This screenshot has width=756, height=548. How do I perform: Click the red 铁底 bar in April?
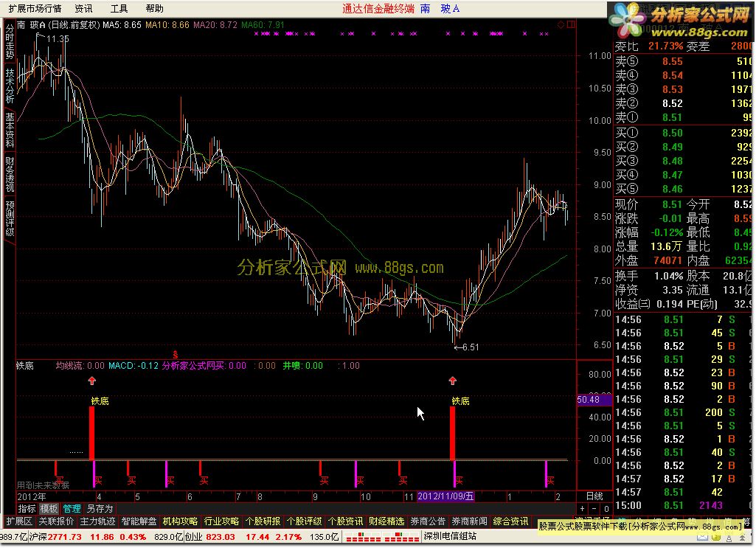pos(92,433)
